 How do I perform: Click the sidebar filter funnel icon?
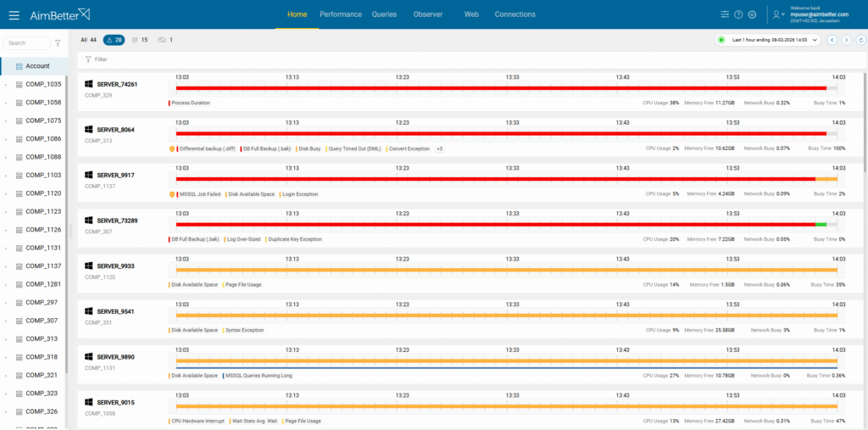[x=58, y=43]
